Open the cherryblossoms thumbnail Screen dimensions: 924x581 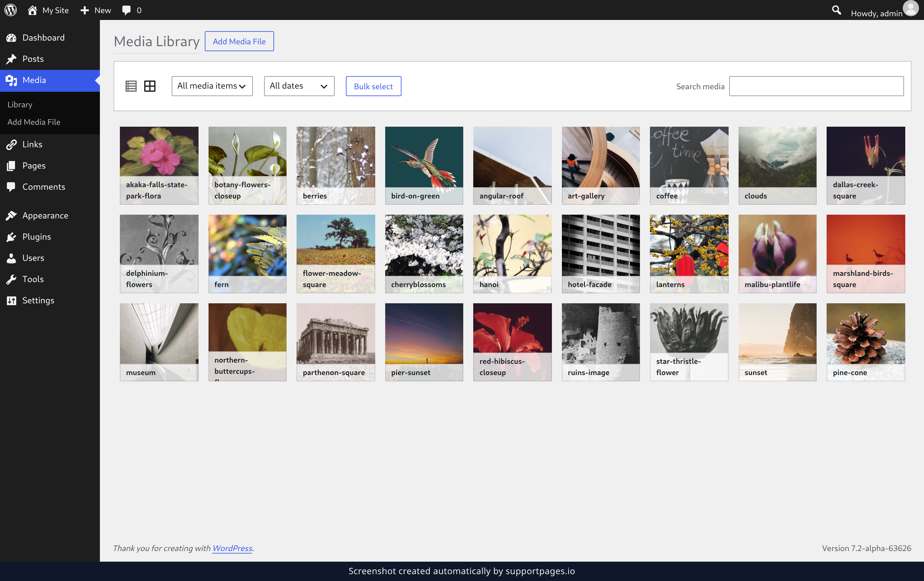(424, 253)
